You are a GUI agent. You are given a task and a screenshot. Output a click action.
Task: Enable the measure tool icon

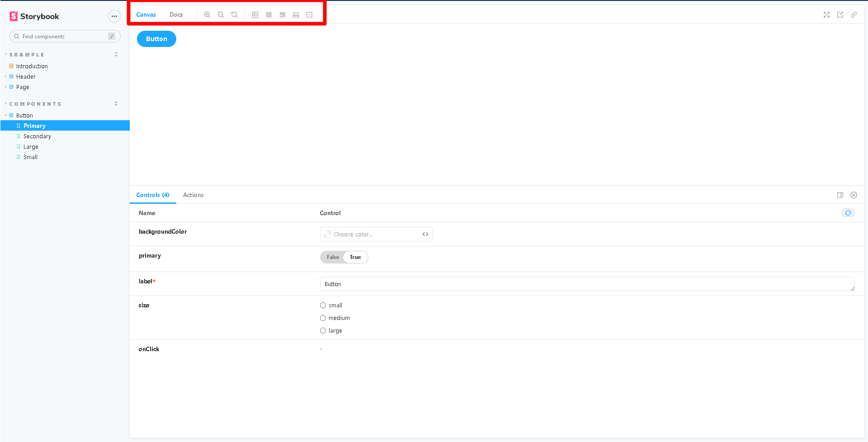(x=296, y=15)
